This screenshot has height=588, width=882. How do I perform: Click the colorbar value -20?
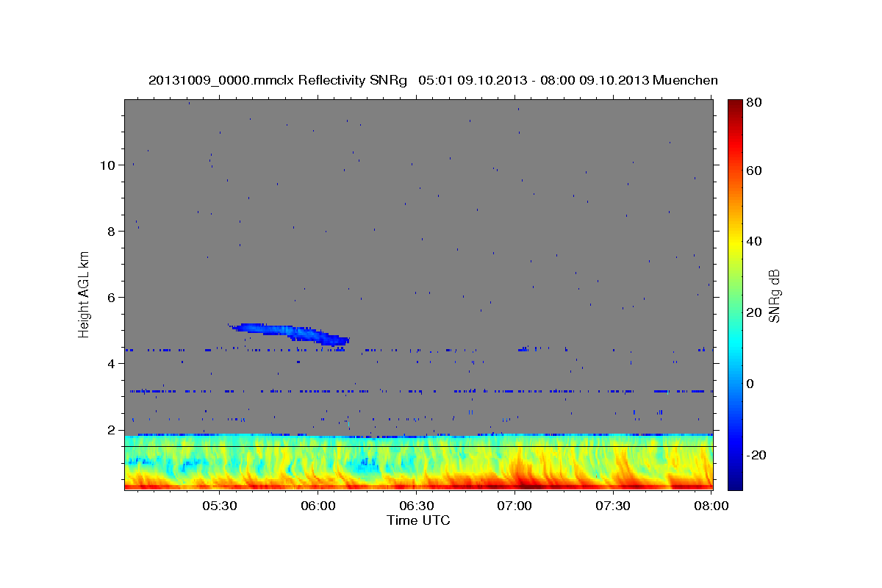tap(756, 454)
